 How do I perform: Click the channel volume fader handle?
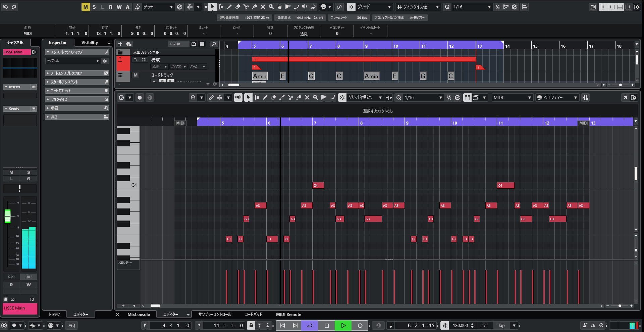(x=7, y=216)
